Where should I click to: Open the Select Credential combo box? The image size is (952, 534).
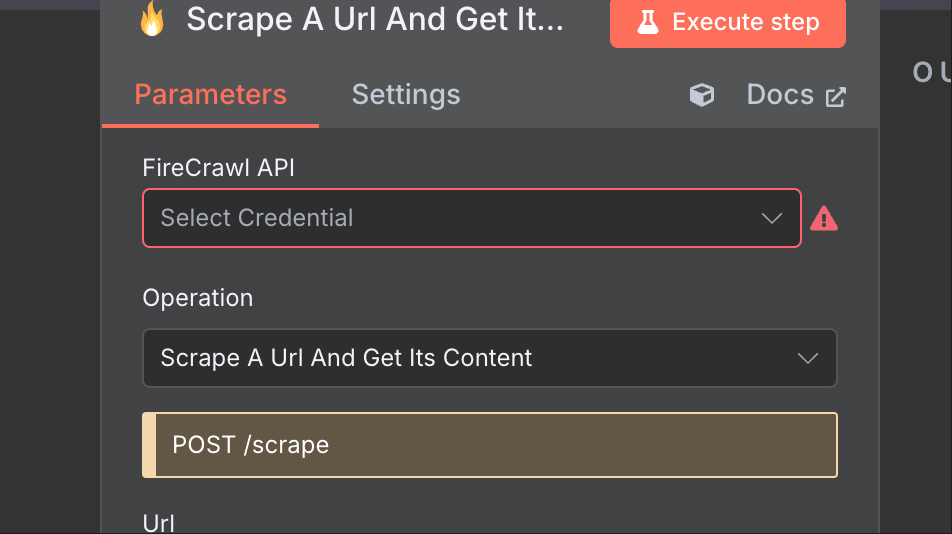(x=450, y=218)
